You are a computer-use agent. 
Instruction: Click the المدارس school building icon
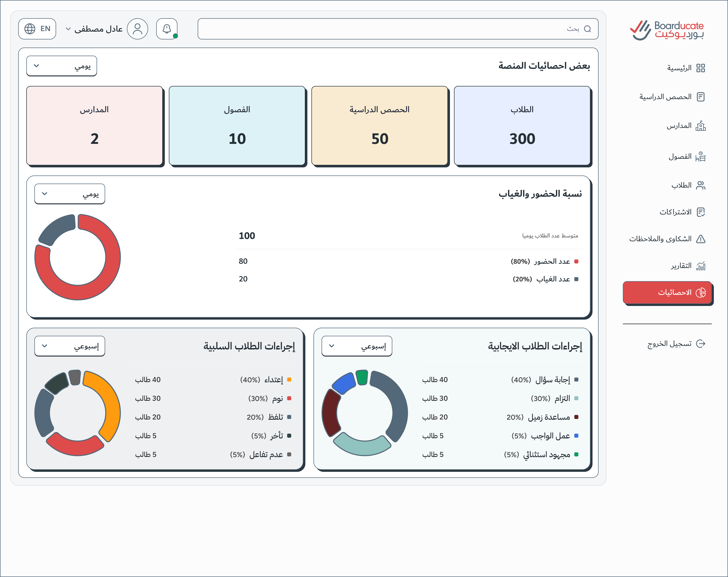[701, 126]
